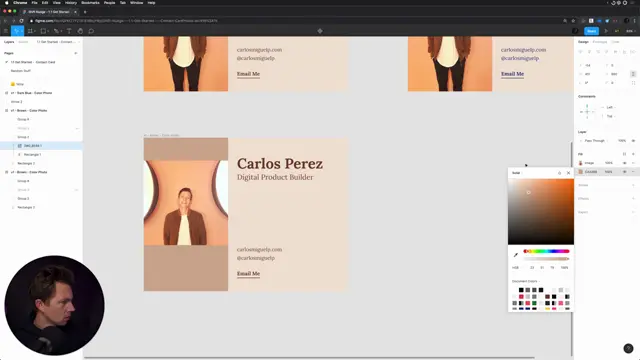Image resolution: width=640 pixels, height=360 pixels.
Task: Open the 'Pass Through' blend mode dropdown
Action: [594, 141]
